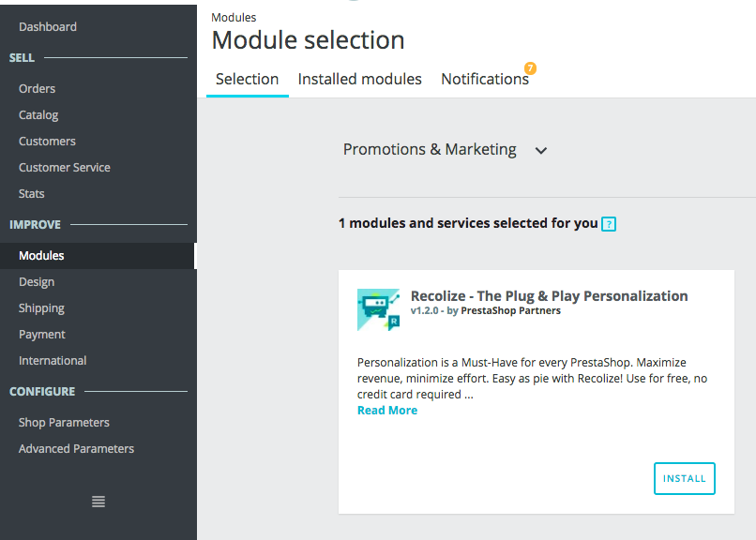Expand Promotions & Marketing category dropdown
This screenshot has width=756, height=540.
point(445,150)
